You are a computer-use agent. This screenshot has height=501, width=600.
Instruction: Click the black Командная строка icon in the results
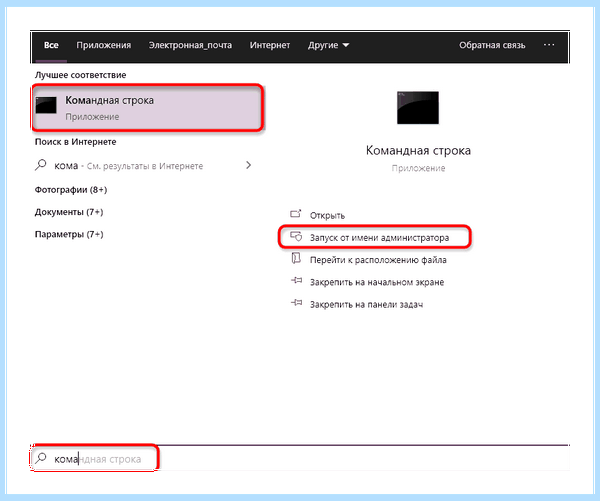coord(46,105)
